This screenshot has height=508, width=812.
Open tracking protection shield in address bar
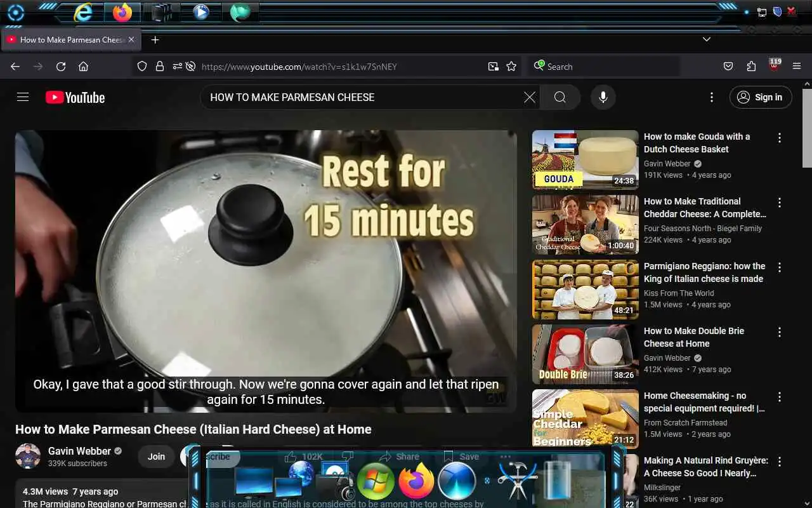pyautogui.click(x=142, y=66)
